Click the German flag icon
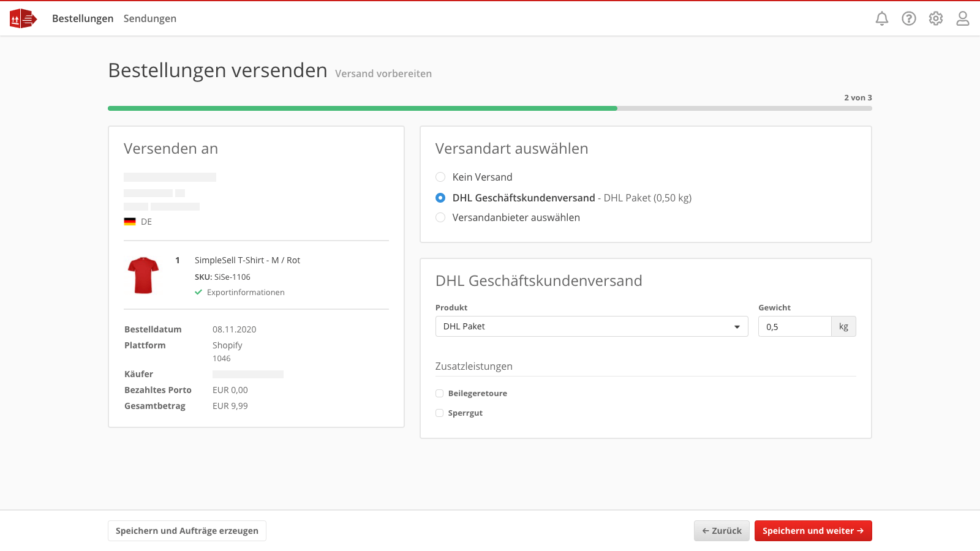This screenshot has width=980, height=551. (x=130, y=222)
